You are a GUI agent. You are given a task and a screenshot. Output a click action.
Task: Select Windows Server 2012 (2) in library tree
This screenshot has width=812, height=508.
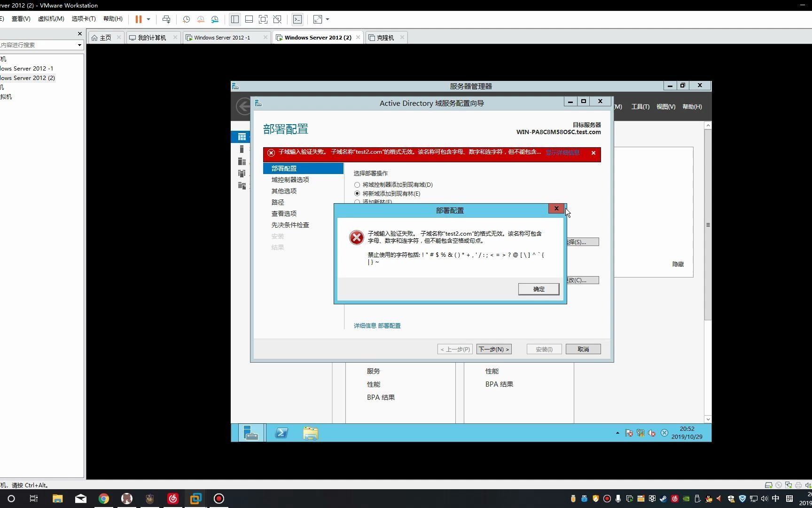(27, 78)
